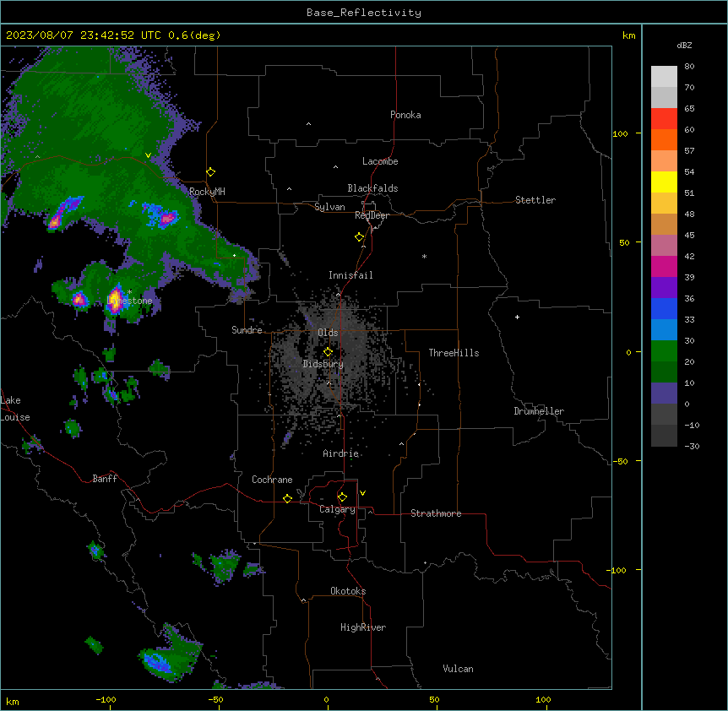Screen dimensions: 728x711
Task: Pick the bright green 30 dBZ legend swatch
Action: pyautogui.click(x=664, y=351)
